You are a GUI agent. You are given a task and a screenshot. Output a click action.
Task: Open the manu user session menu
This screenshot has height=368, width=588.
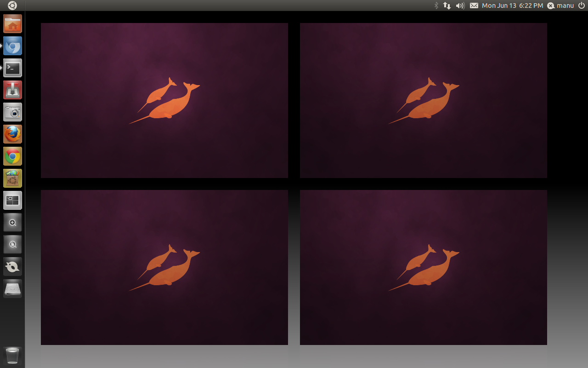(560, 6)
